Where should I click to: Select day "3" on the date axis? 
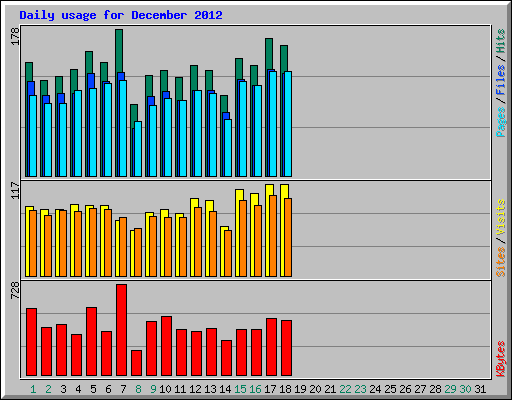[63, 389]
